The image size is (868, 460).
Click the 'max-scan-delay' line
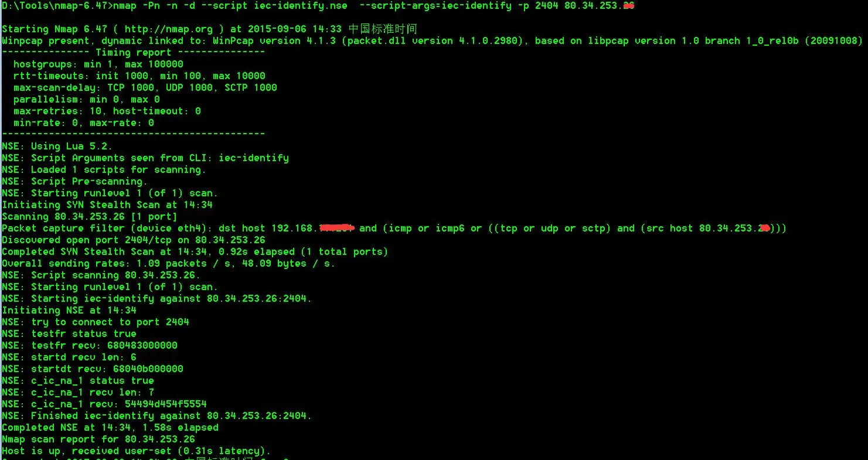pyautogui.click(x=145, y=88)
